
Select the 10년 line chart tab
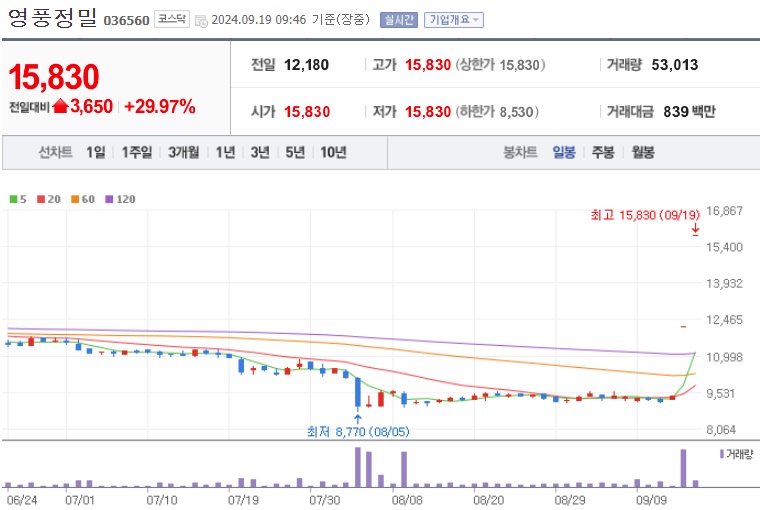pos(333,152)
